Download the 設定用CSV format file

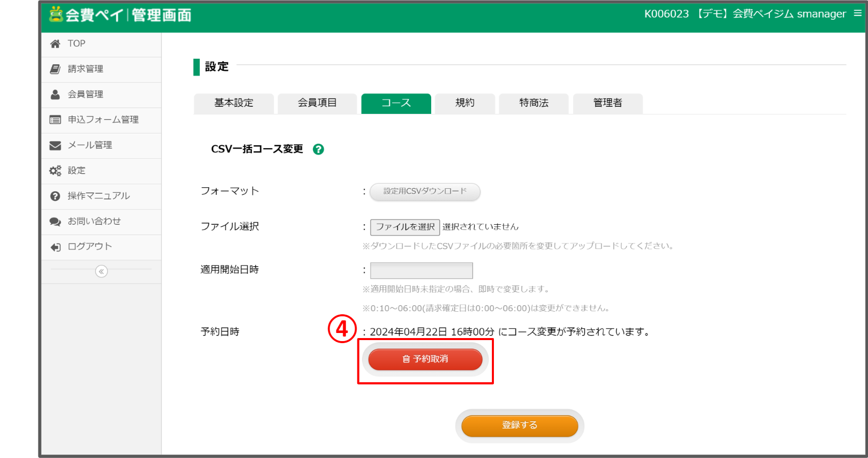click(425, 192)
